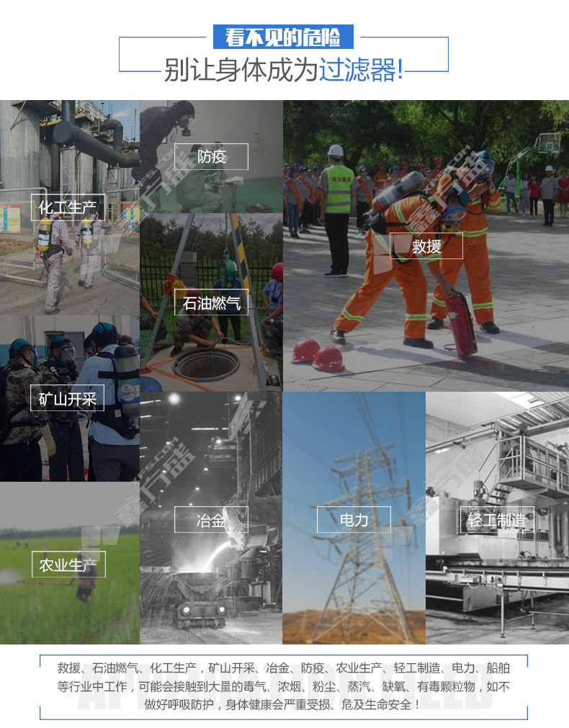The width and height of the screenshot is (569, 728).
Task: Click the 别让身体成为过滤器! headline text
Action: (x=284, y=70)
